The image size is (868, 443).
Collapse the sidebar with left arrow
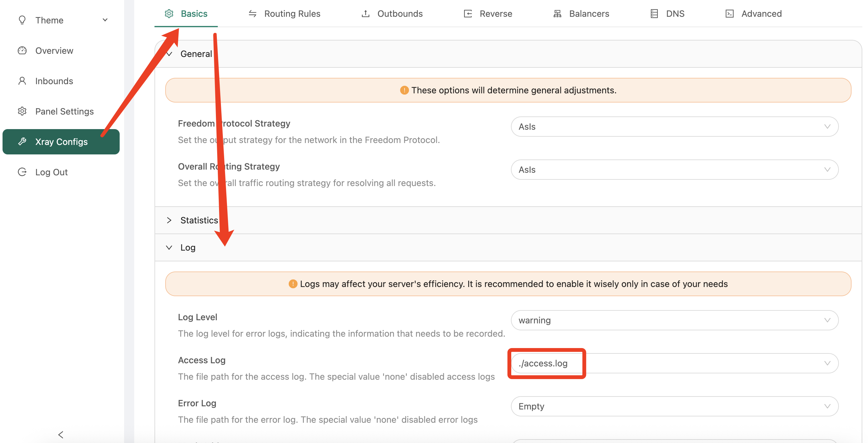coord(61,434)
